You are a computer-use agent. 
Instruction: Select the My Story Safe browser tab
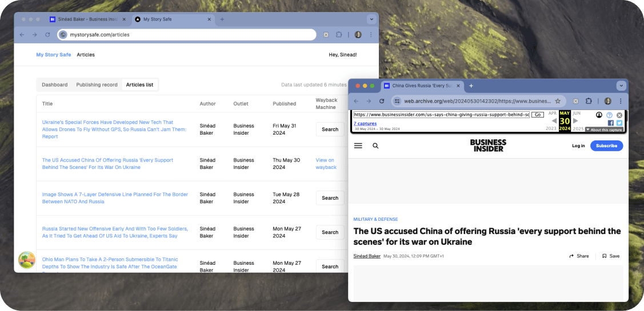point(174,19)
